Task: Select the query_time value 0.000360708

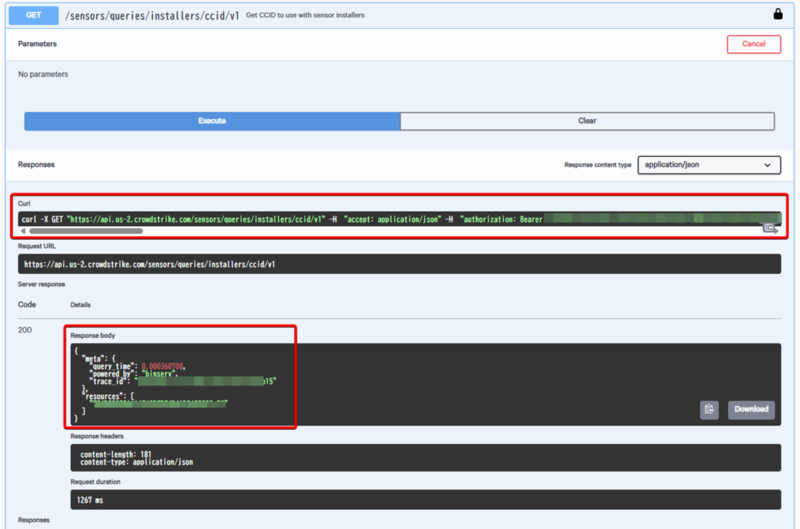Action: click(162, 366)
